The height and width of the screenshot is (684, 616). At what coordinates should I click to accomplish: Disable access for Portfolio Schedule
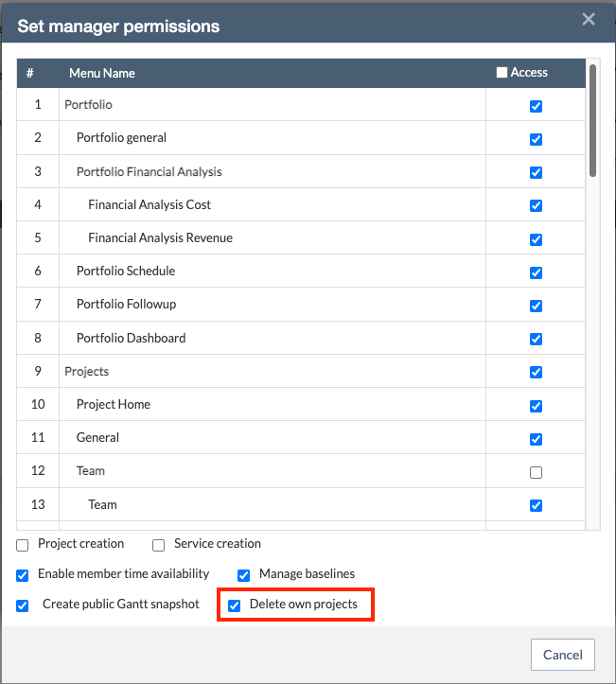536,272
